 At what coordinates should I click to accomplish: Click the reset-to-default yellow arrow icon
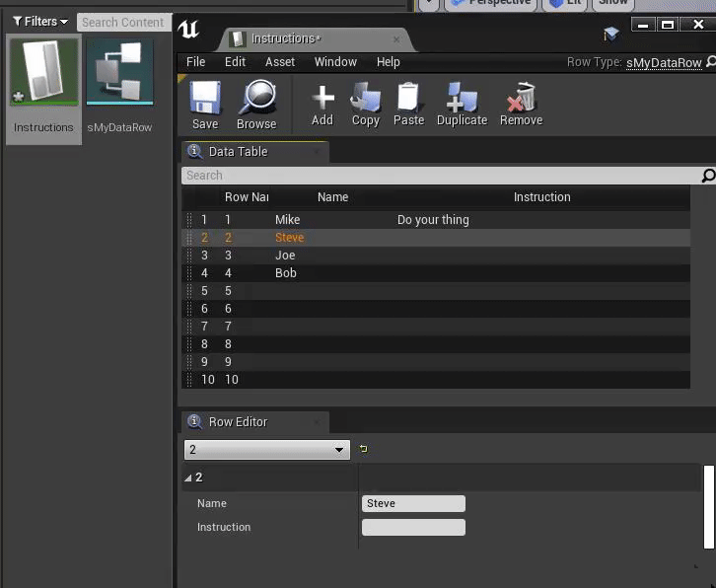[x=364, y=449]
